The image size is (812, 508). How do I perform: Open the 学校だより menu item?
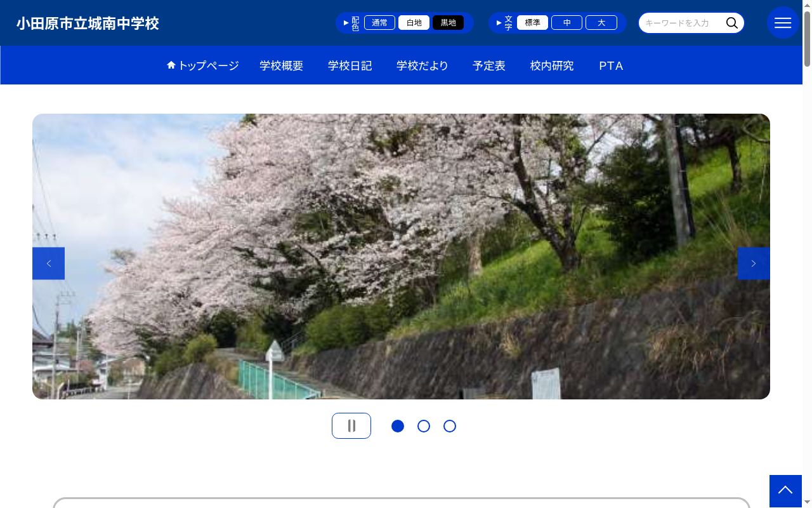pyautogui.click(x=422, y=65)
